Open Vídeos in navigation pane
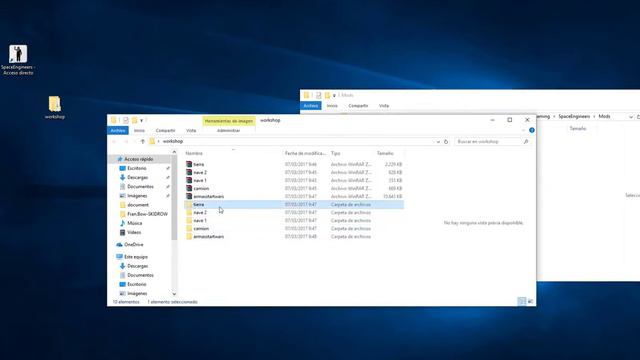The height and width of the screenshot is (360, 640). 134,232
